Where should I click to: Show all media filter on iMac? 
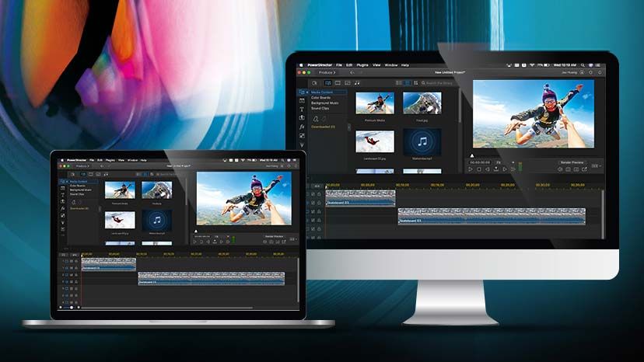tap(328, 83)
